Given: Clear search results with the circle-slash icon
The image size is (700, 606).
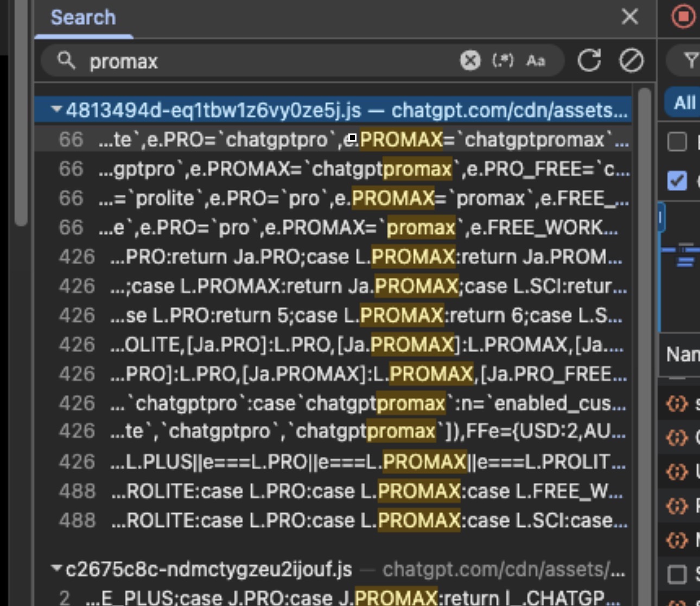Looking at the screenshot, I should [631, 60].
